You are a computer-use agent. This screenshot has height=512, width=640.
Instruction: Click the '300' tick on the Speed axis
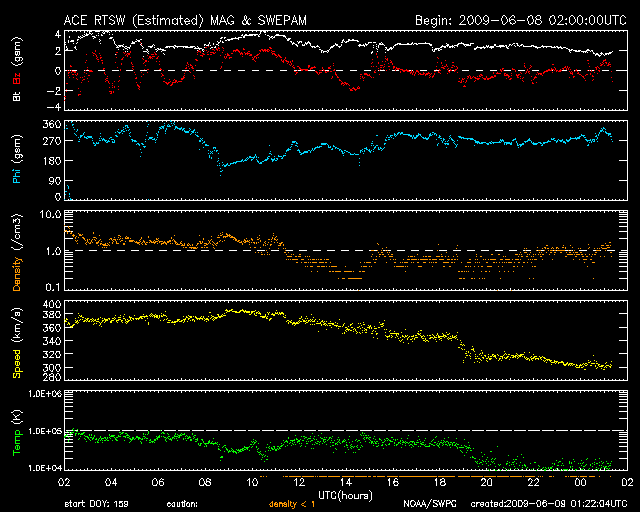[x=52, y=367]
